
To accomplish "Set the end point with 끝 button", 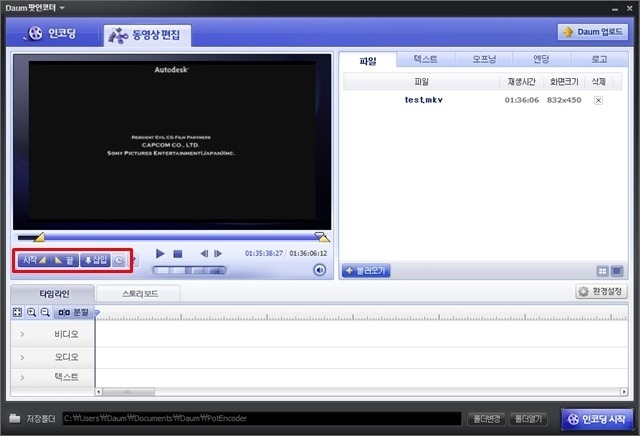I will click(64, 260).
